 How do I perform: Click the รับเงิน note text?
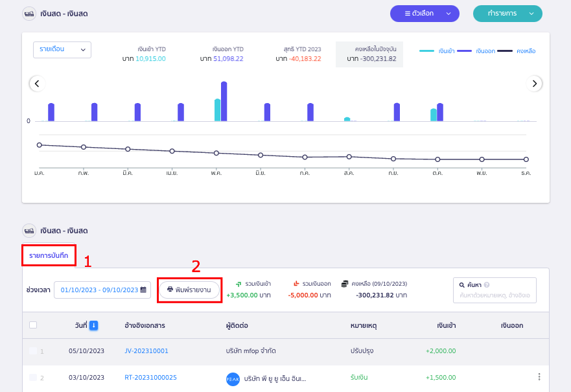click(358, 378)
